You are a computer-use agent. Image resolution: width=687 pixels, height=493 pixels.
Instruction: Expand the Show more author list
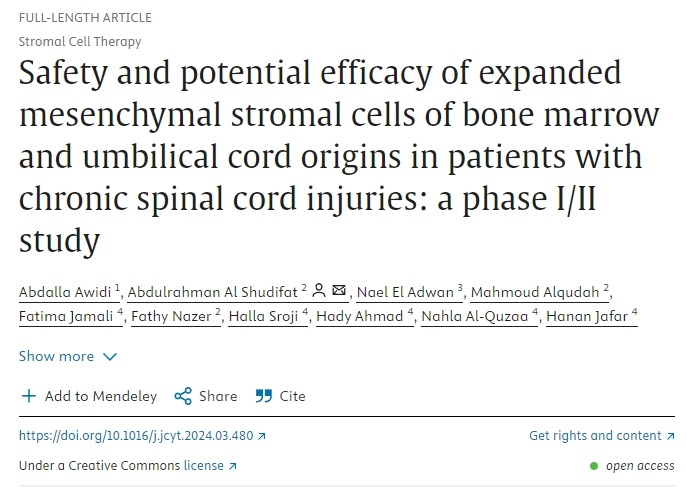click(x=56, y=356)
